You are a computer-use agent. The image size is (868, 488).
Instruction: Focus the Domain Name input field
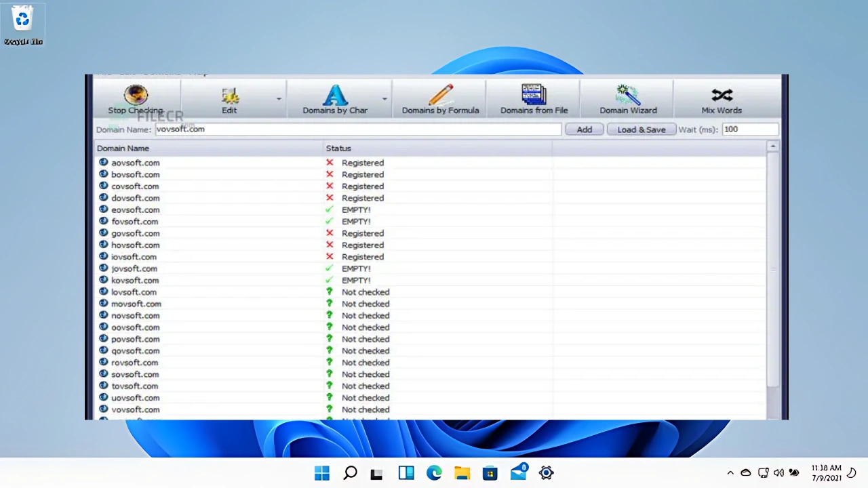click(358, 129)
